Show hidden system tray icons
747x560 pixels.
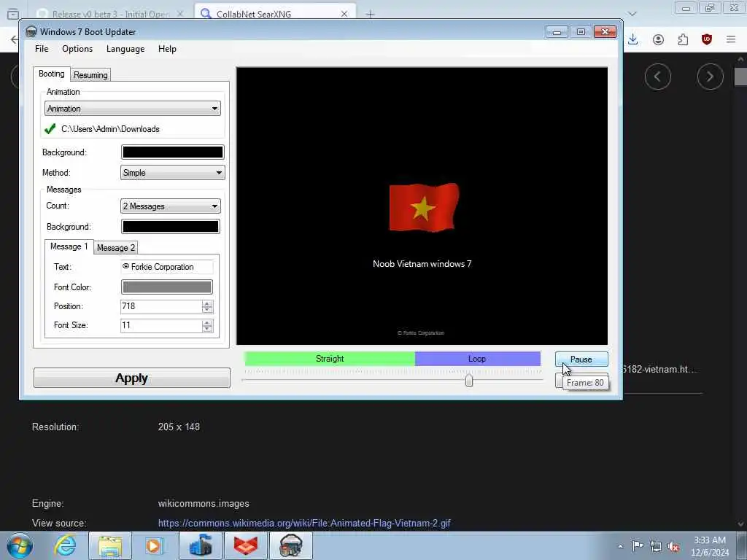tap(620, 546)
